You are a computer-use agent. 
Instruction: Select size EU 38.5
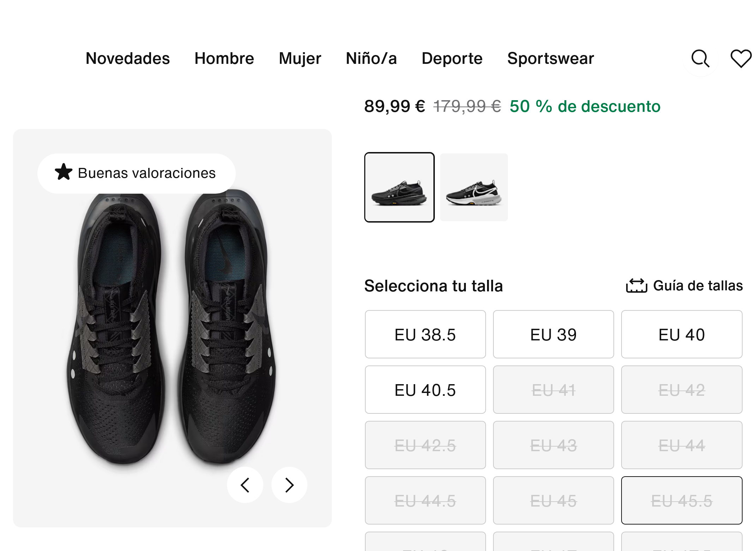point(425,334)
